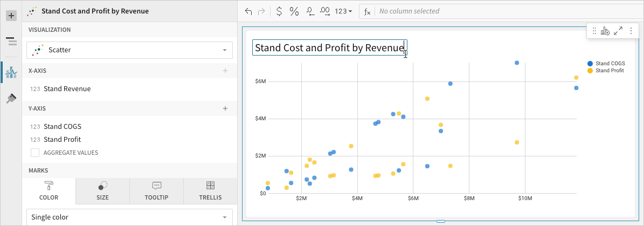Switch to the Size marks tab

[x=102, y=191]
